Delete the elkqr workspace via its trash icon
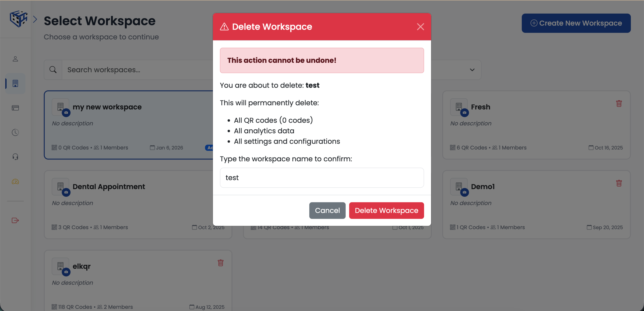This screenshot has height=311, width=644. point(221,263)
